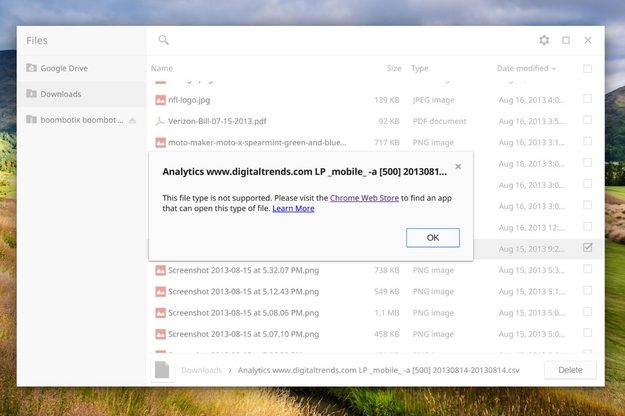625x416 pixels.
Task: Check the box for Screenshot 5.07.10 PM.png
Action: pos(587,333)
